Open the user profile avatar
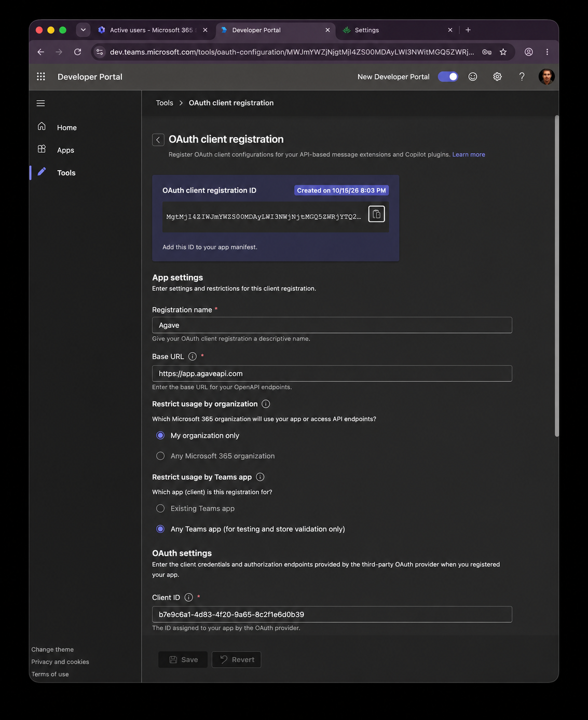 [546, 77]
